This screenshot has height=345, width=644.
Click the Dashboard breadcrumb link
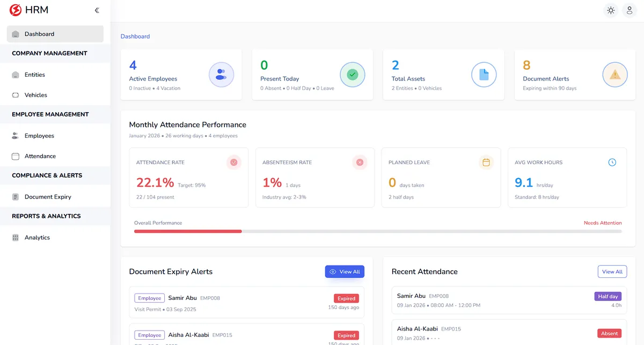click(135, 36)
